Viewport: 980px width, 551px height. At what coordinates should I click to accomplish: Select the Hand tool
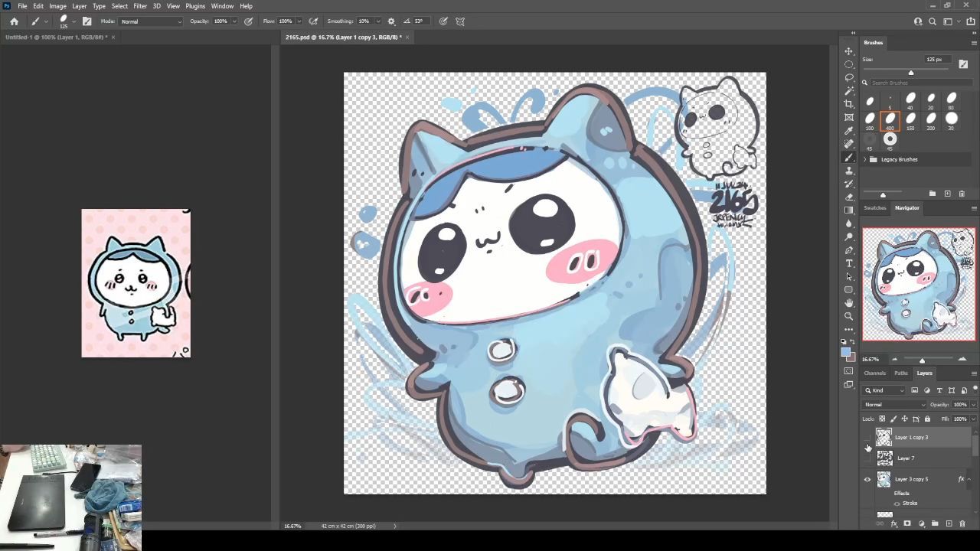[x=848, y=303]
